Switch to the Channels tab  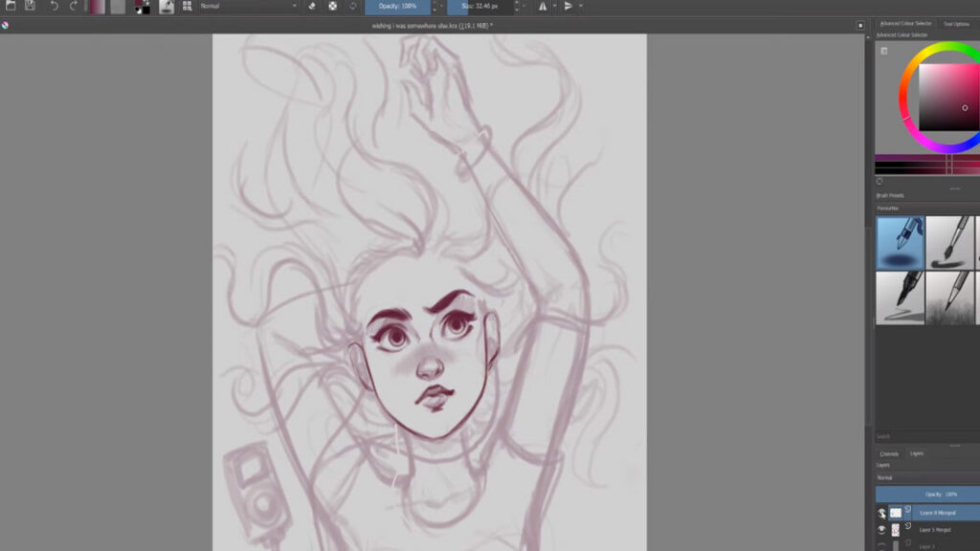pos(889,453)
